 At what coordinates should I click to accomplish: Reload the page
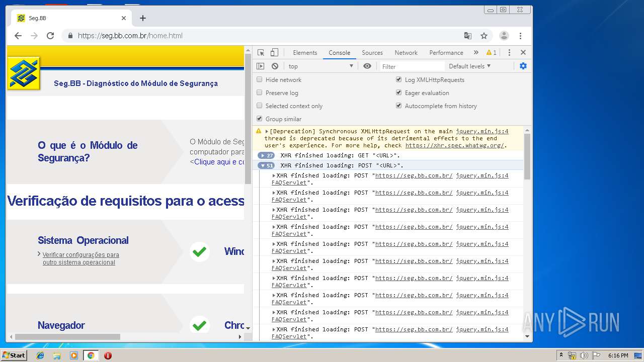point(50,36)
